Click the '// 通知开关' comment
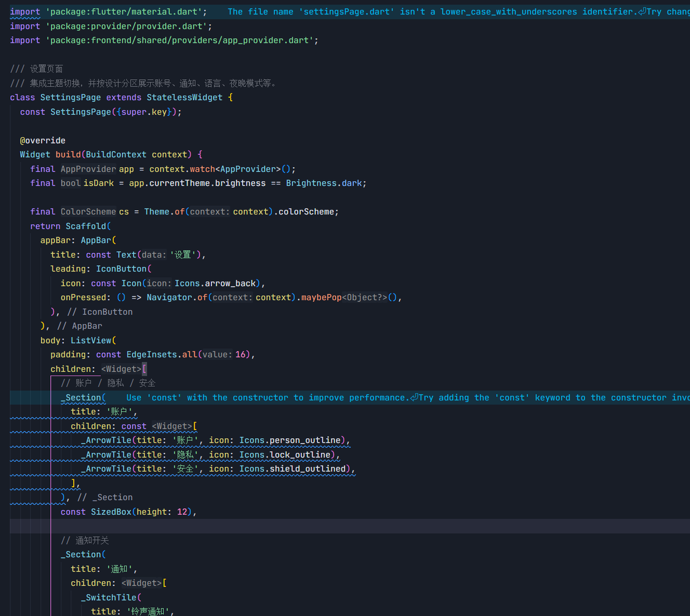Screen dimensions: 690x616 point(85,541)
